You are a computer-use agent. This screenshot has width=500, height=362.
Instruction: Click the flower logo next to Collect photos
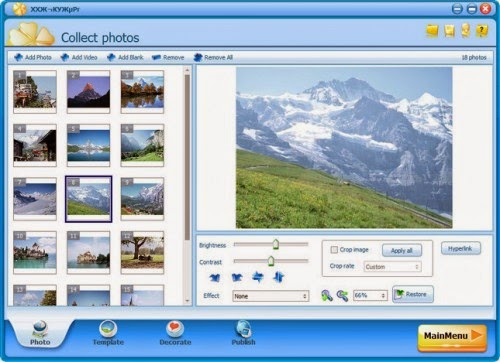tap(31, 34)
